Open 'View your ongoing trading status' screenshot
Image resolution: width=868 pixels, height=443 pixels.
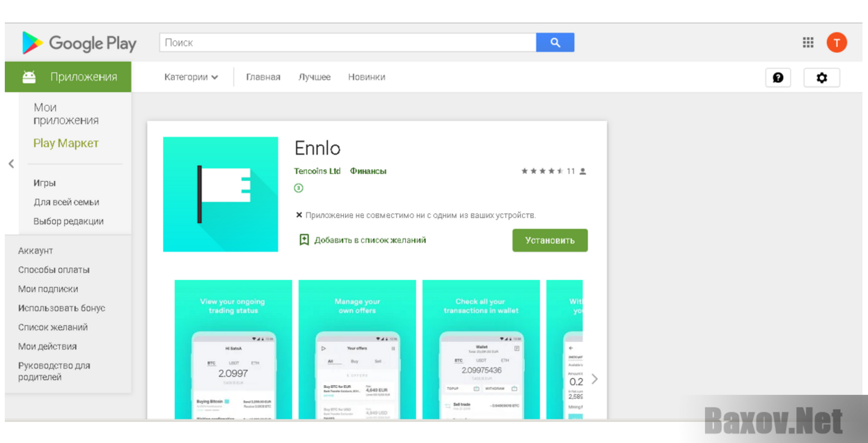click(233, 350)
